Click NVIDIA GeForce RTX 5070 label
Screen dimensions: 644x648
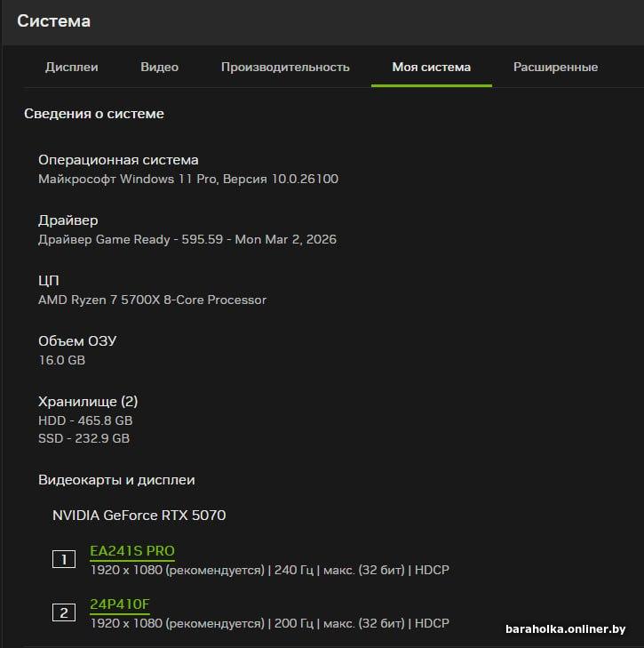pos(139,516)
